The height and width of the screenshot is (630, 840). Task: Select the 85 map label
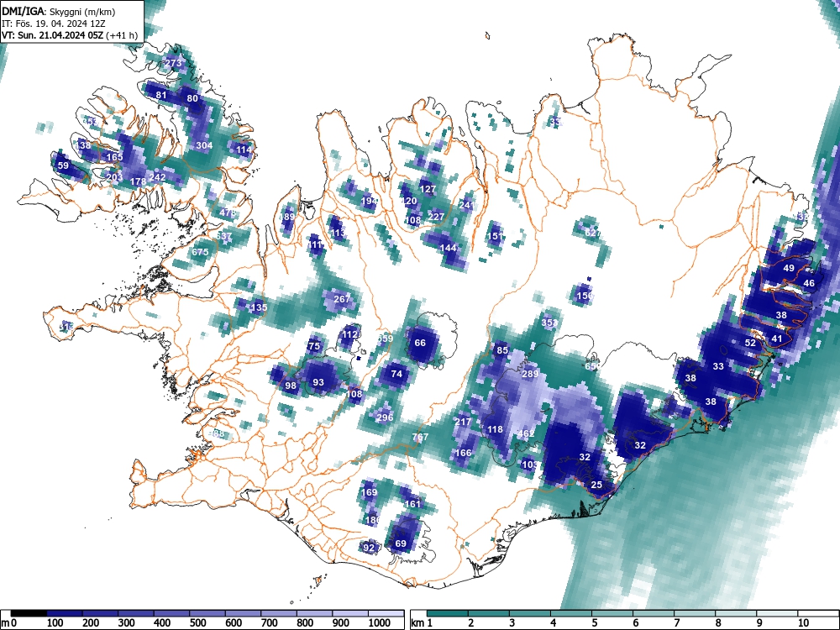(x=502, y=350)
